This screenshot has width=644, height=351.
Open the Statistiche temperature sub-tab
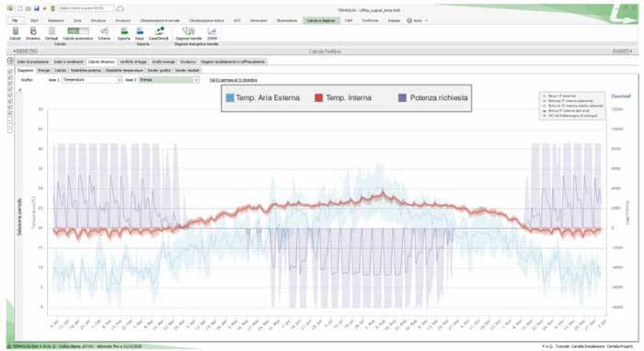point(124,71)
